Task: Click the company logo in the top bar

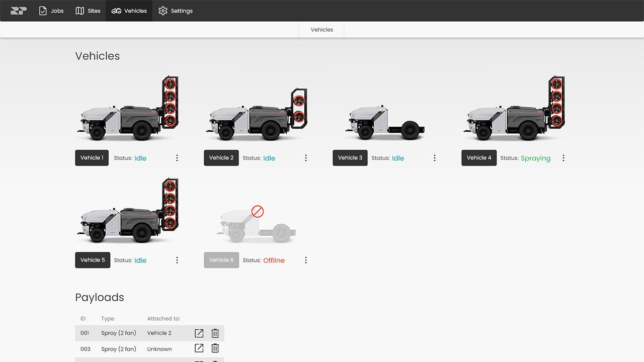Action: click(18, 10)
